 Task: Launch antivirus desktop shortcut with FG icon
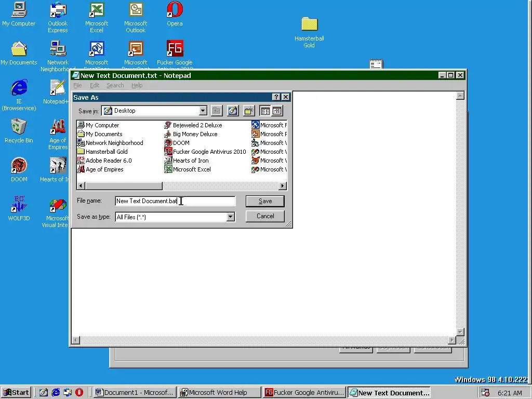point(175,54)
